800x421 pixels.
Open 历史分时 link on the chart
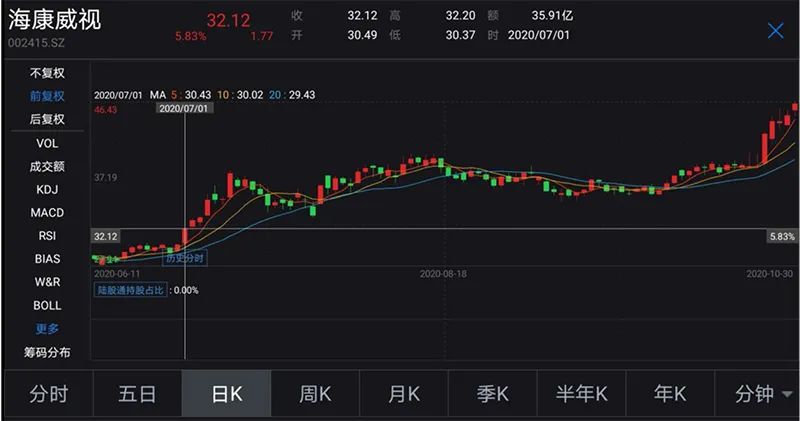(x=185, y=258)
